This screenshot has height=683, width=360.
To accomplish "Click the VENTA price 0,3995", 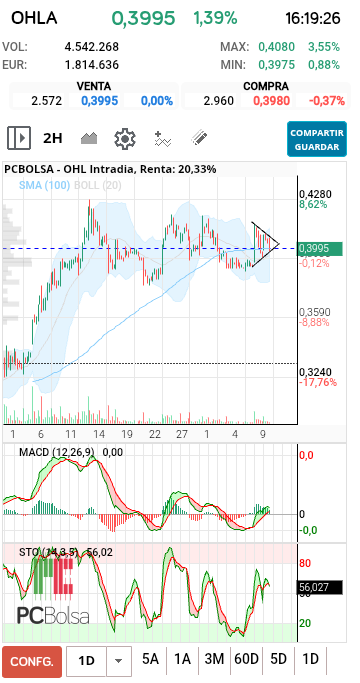I will pos(99,101).
